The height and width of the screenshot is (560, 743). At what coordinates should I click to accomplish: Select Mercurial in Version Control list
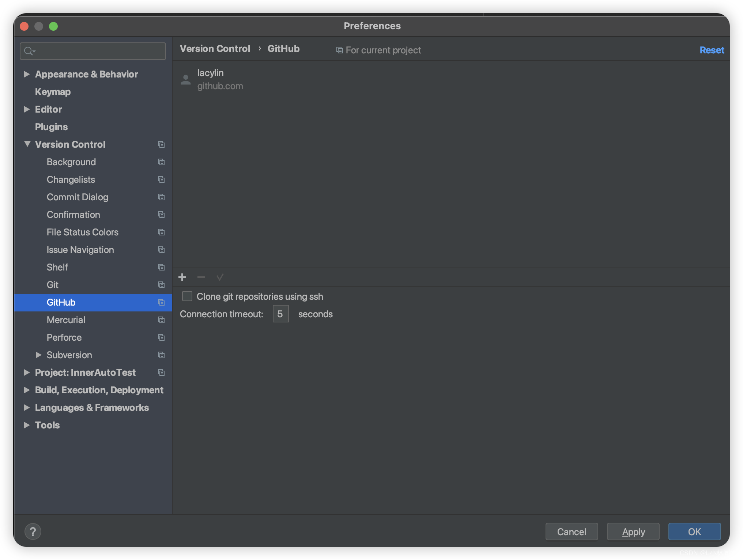coord(66,320)
